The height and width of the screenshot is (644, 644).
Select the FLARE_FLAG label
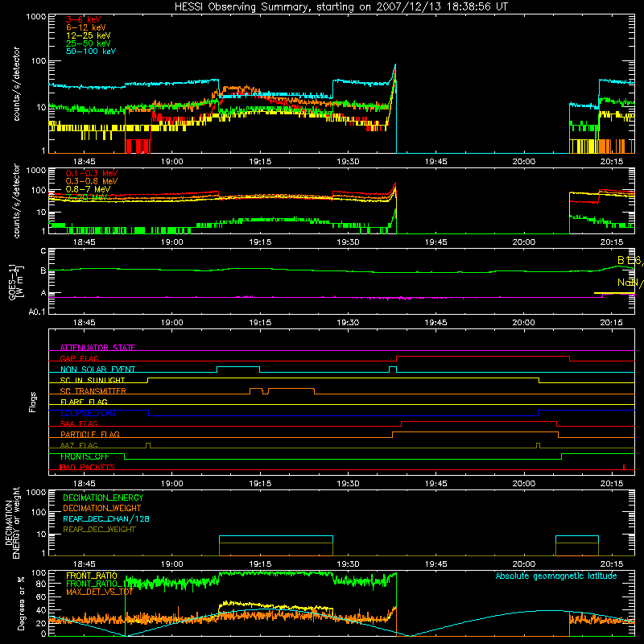tap(84, 402)
